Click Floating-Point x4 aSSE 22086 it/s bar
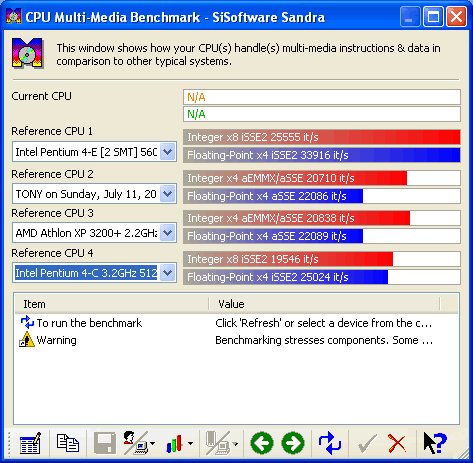Screen dimensions: 473x463 322,196
